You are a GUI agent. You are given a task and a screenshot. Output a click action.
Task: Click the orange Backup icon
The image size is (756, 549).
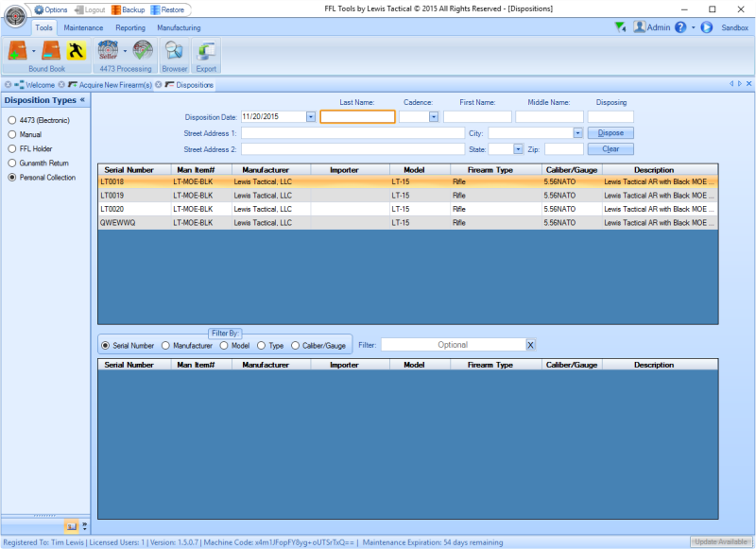tap(115, 9)
